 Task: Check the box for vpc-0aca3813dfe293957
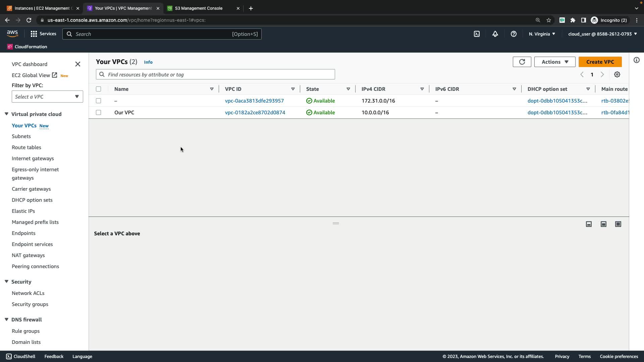(x=98, y=101)
